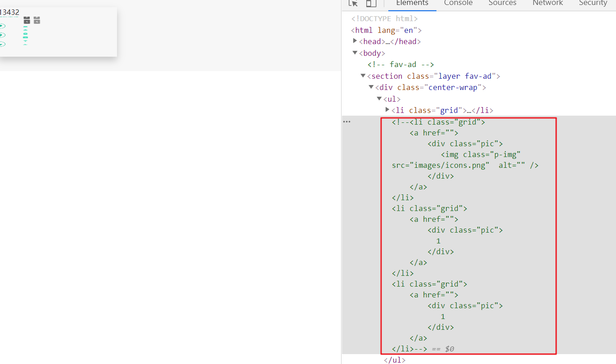Click the <img class="p-img" line

click(x=481, y=154)
